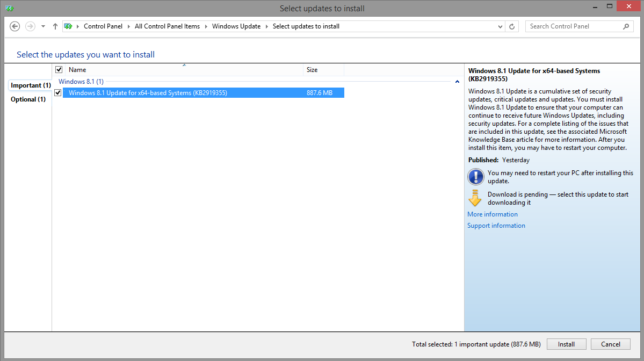The image size is (644, 361).
Task: Toggle the select-all checkbox beside Name
Action: pos(59,70)
